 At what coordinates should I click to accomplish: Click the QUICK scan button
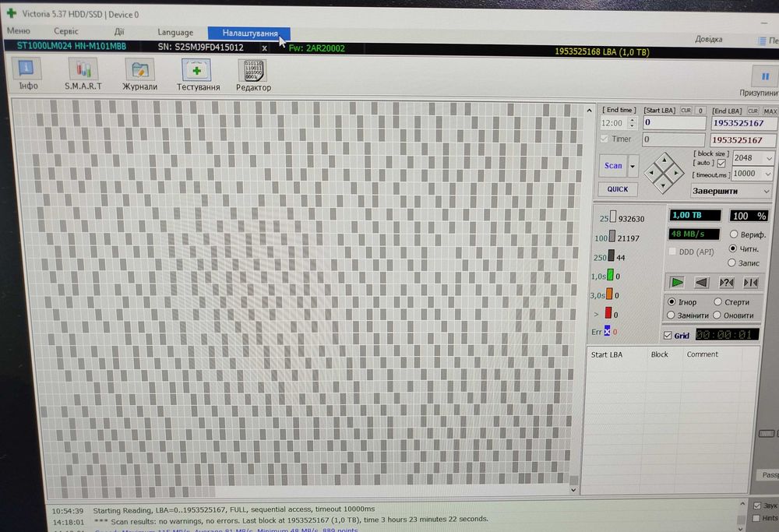[x=618, y=189]
